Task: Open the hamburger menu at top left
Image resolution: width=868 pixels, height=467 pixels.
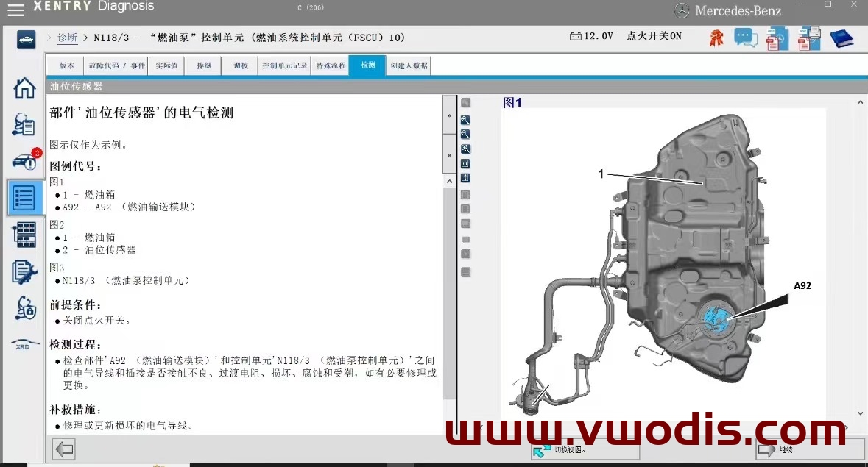Action: pos(15,10)
